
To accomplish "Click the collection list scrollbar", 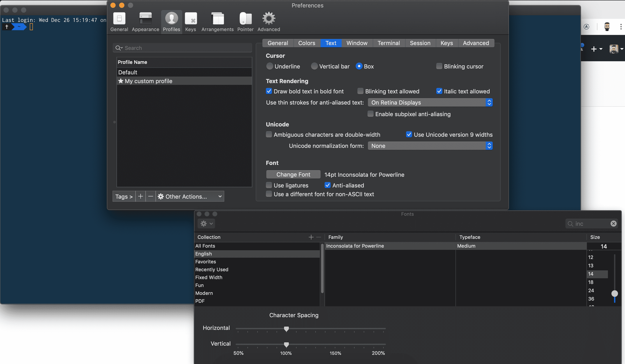I will (x=322, y=268).
